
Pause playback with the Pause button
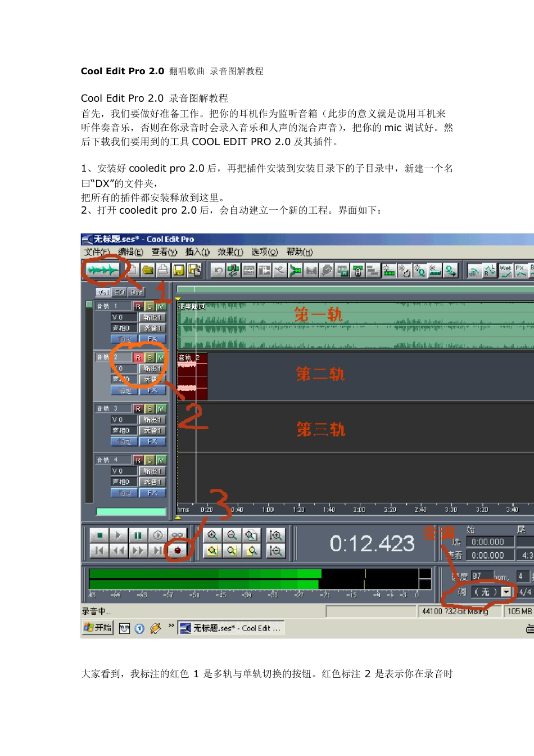pyautogui.click(x=138, y=535)
